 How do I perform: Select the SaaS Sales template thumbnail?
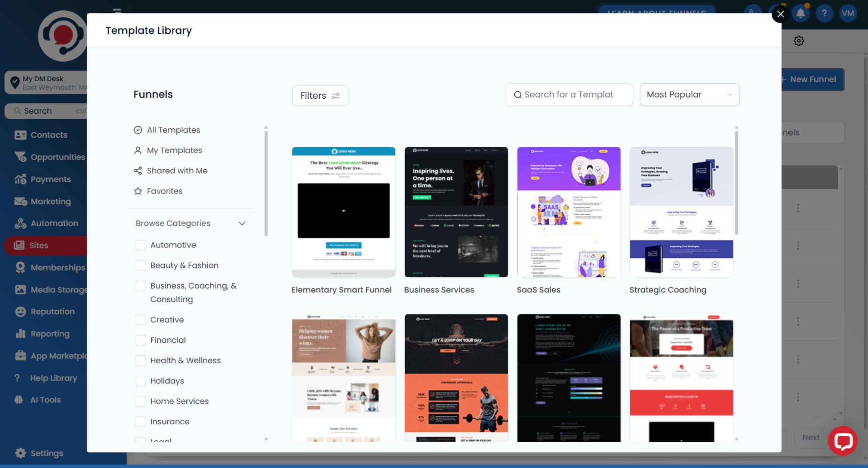[x=569, y=212]
